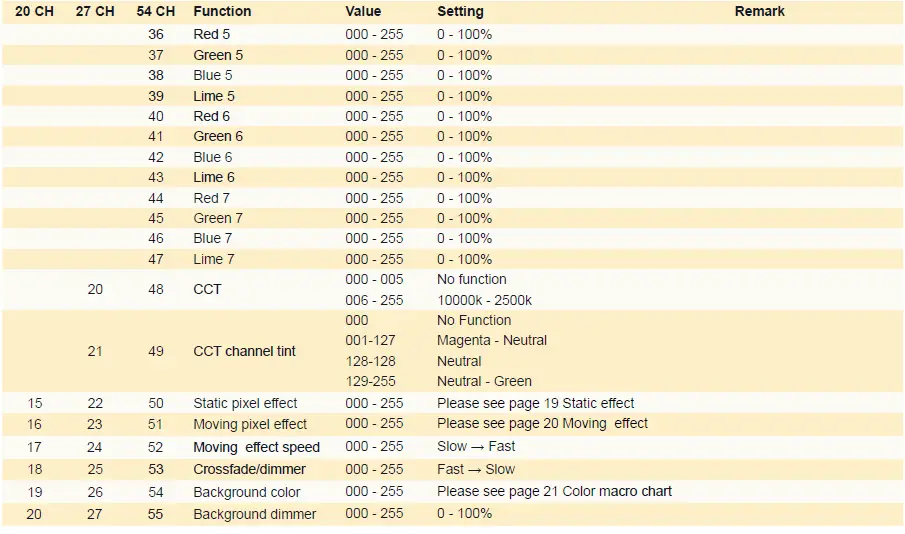Open the page 19 Static effect reference

[x=535, y=403]
